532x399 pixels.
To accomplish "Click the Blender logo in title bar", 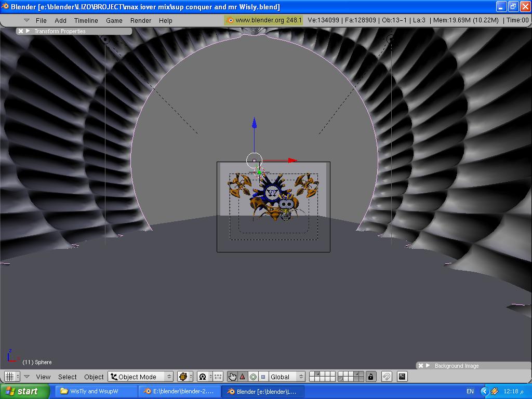I will pos(5,6).
